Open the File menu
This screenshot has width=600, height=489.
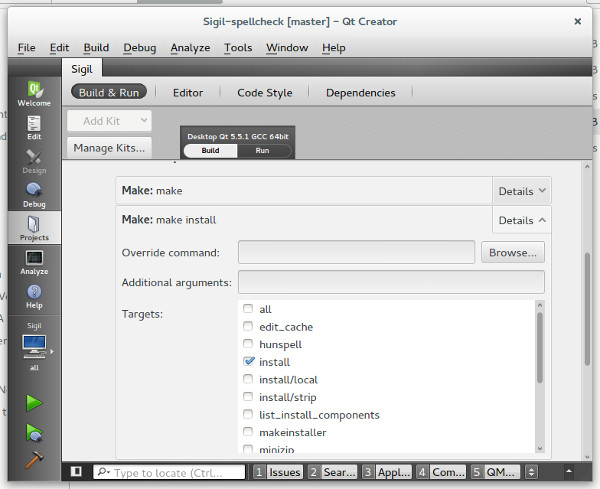(26, 47)
